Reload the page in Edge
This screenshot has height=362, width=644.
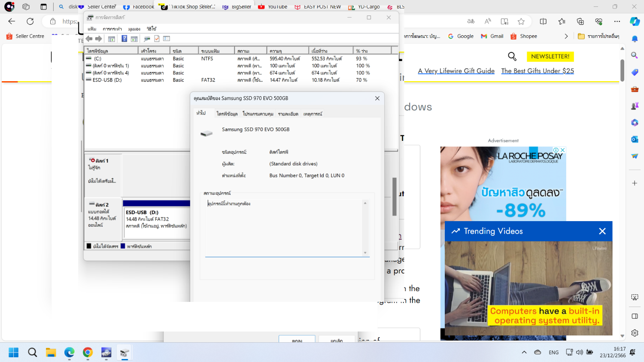point(30,21)
